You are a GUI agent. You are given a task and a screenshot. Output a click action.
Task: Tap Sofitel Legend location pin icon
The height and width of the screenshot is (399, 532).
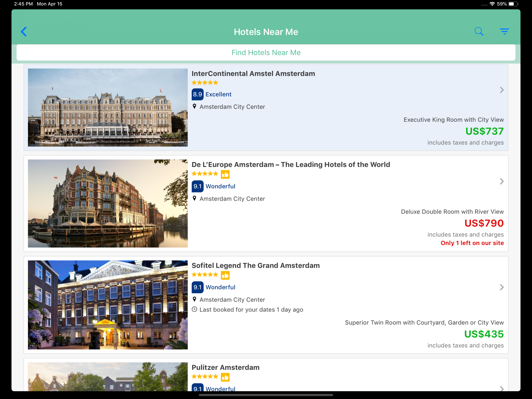pos(194,299)
